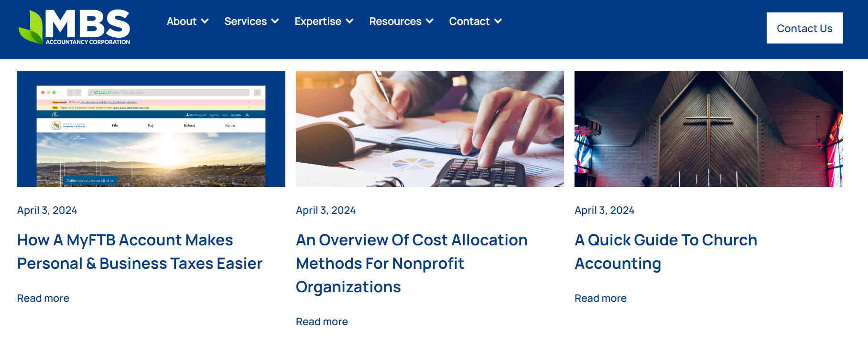Open the Church Accounting guide title

(665, 252)
